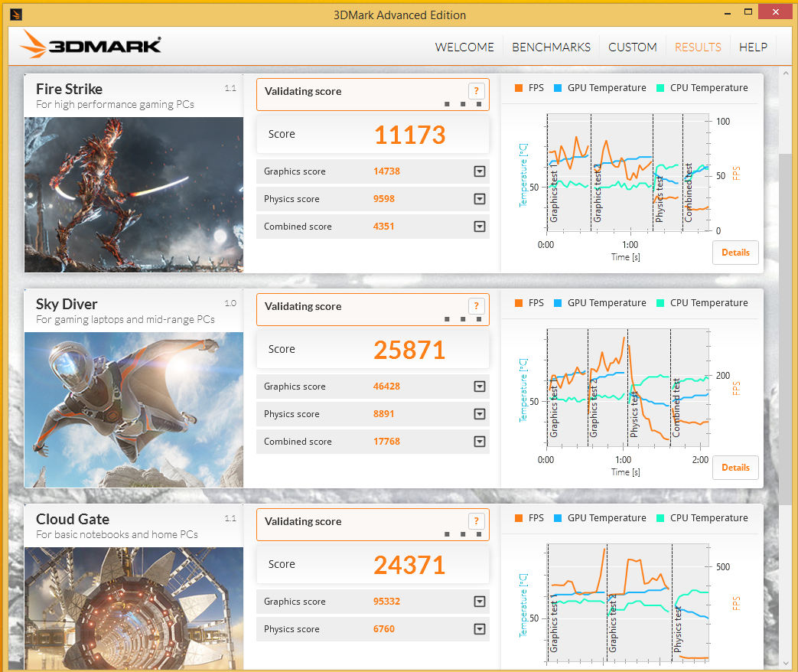Click Sky Diver Validating score banner
This screenshot has width=798, height=672.
373,309
